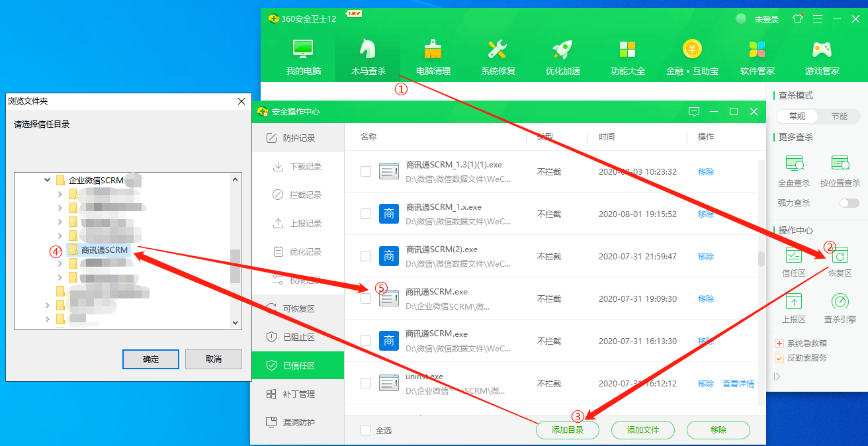Confirm folder with 确定 button
The height and width of the screenshot is (446, 868).
(x=151, y=359)
